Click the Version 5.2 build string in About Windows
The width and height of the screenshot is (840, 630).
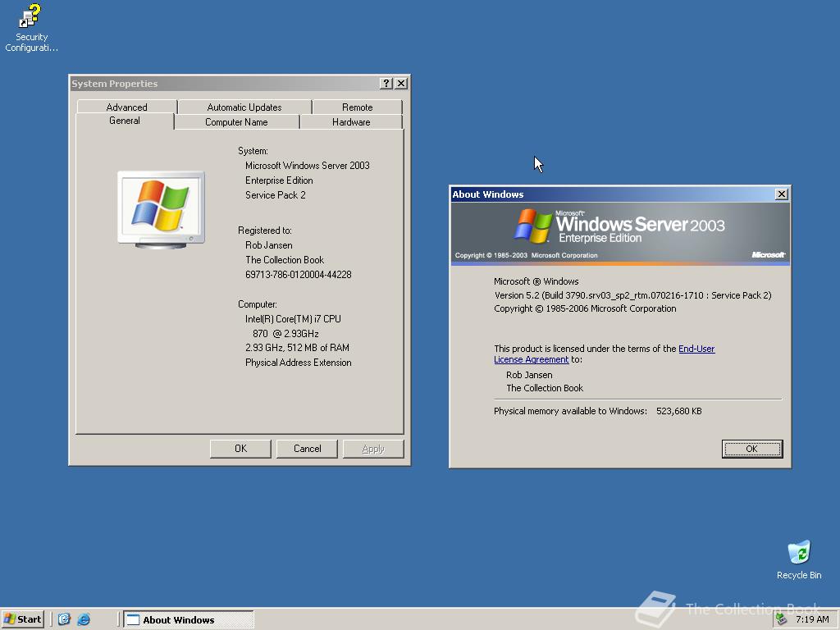pos(632,295)
